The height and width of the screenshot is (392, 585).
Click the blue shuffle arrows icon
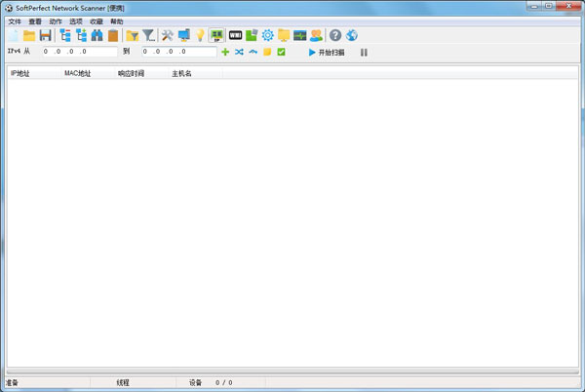pos(240,53)
